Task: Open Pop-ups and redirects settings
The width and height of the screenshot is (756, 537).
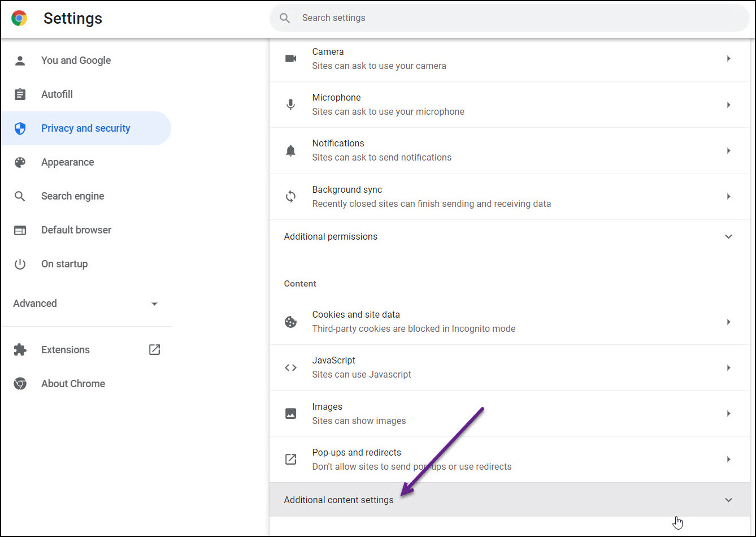Action: (x=510, y=460)
